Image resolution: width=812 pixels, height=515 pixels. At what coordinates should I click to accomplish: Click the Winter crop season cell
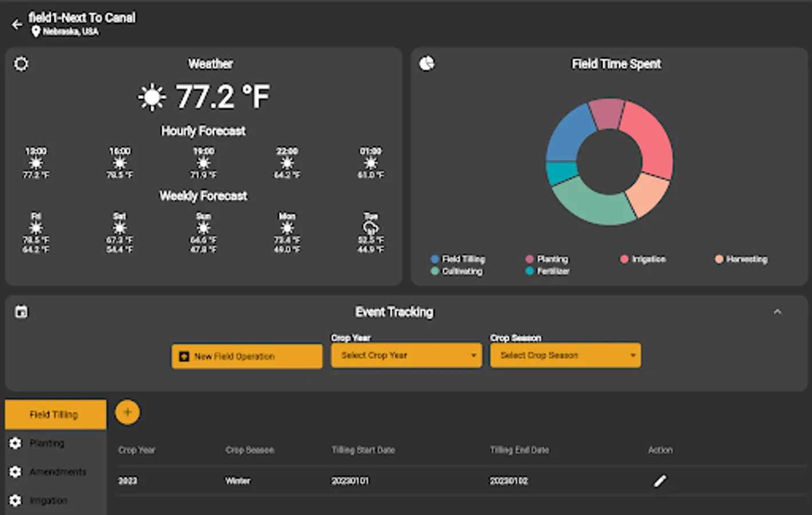pyautogui.click(x=238, y=481)
